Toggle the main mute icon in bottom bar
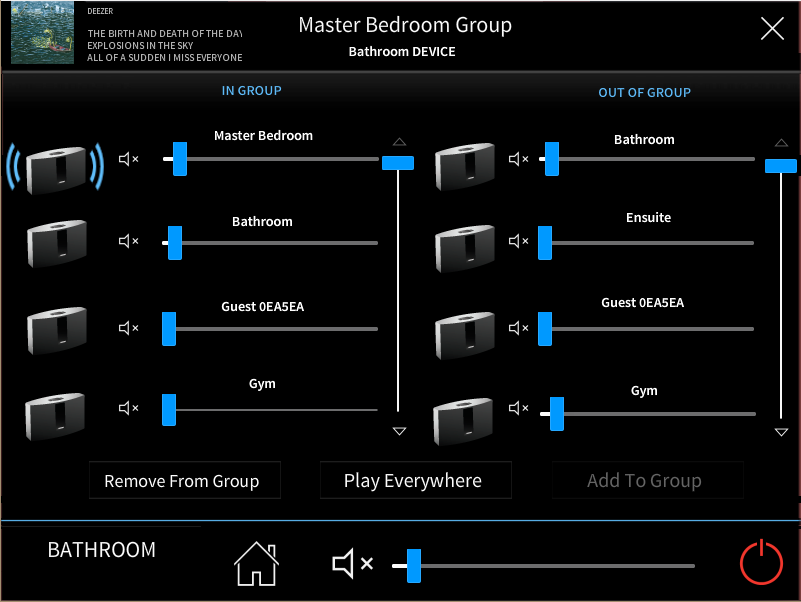The image size is (801, 602). click(x=352, y=565)
